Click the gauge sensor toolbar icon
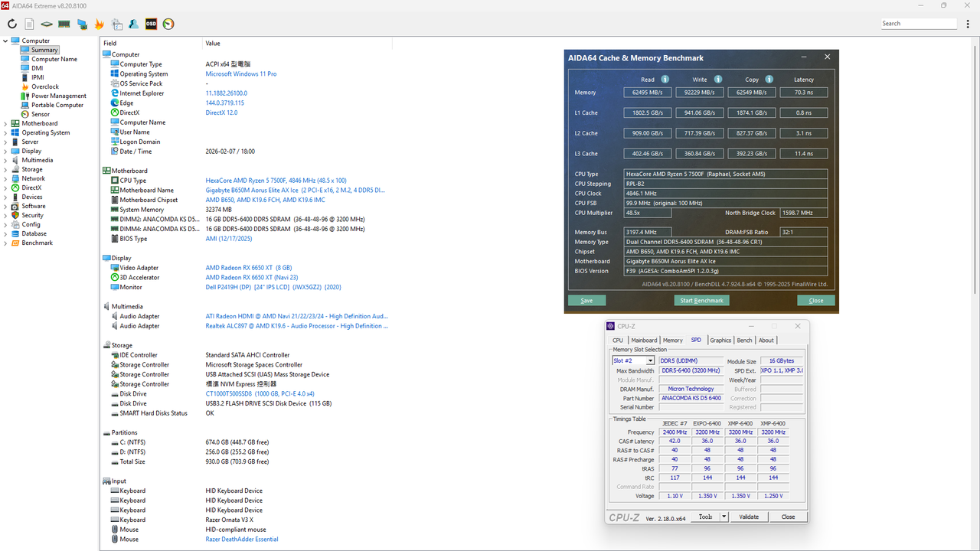This screenshot has height=551, width=980. (168, 24)
